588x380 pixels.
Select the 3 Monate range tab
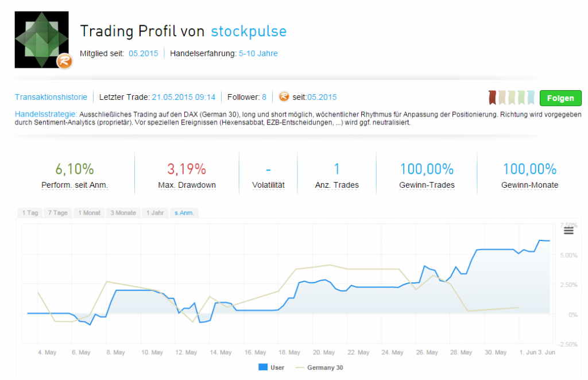coord(123,213)
